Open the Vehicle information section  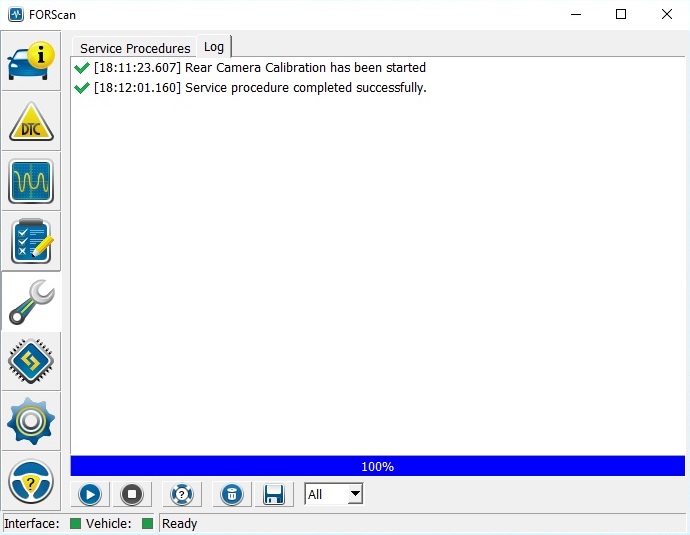point(31,61)
